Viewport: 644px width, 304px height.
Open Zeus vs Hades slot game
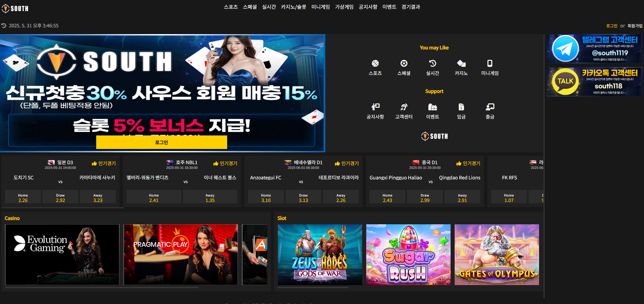point(320,255)
